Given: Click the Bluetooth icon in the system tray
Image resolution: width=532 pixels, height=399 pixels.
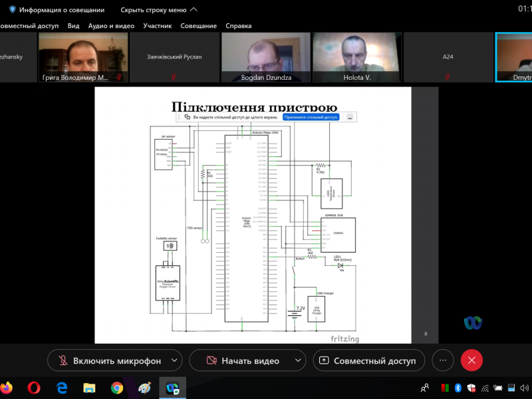Looking at the screenshot, I should (x=458, y=388).
